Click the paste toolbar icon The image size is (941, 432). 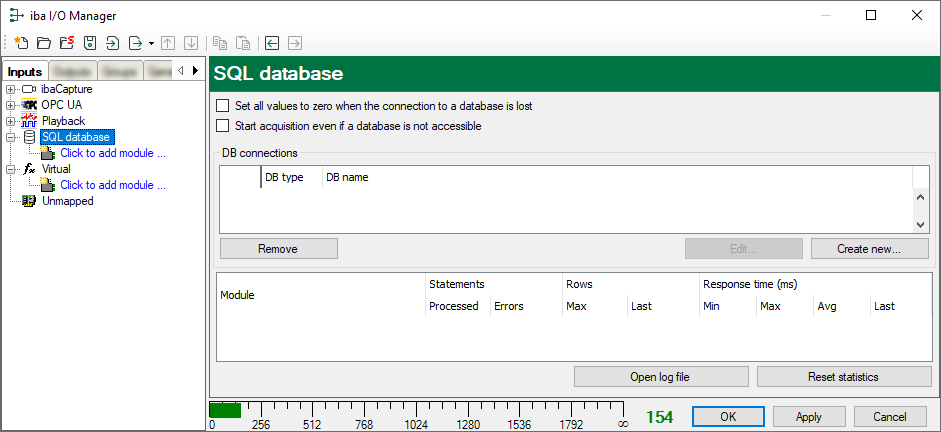243,43
